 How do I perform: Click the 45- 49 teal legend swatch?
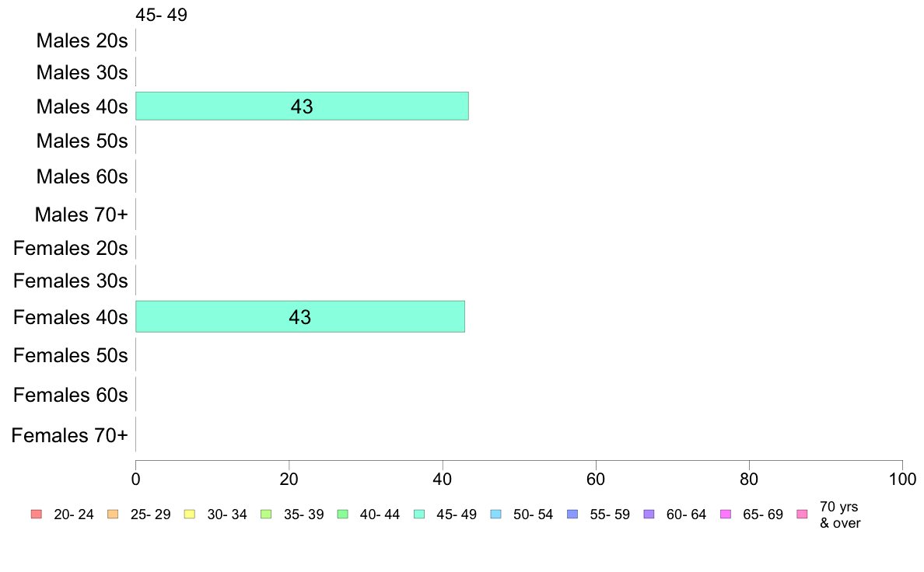tap(419, 514)
